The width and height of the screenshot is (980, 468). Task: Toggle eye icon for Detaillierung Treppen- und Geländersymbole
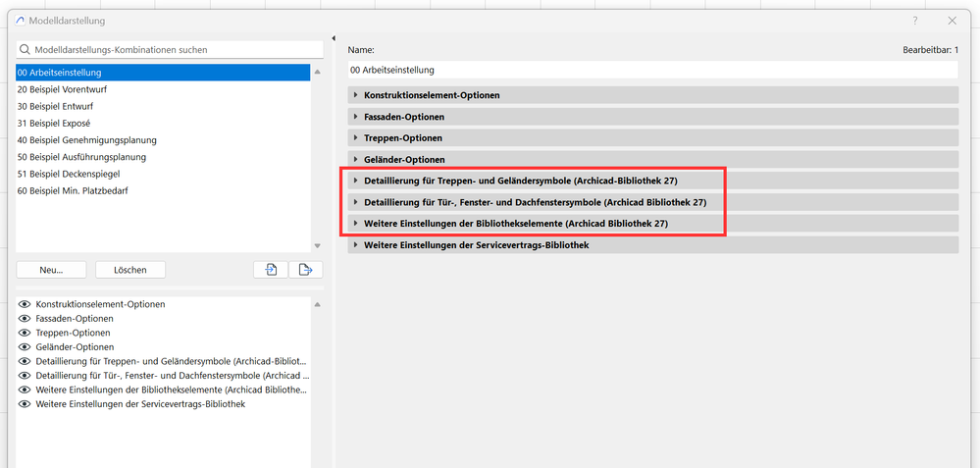[x=25, y=361]
